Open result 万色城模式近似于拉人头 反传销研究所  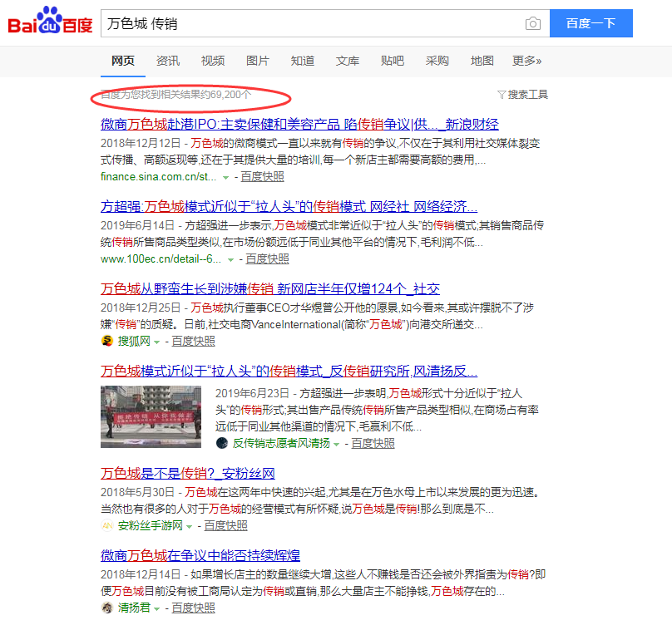pos(289,371)
